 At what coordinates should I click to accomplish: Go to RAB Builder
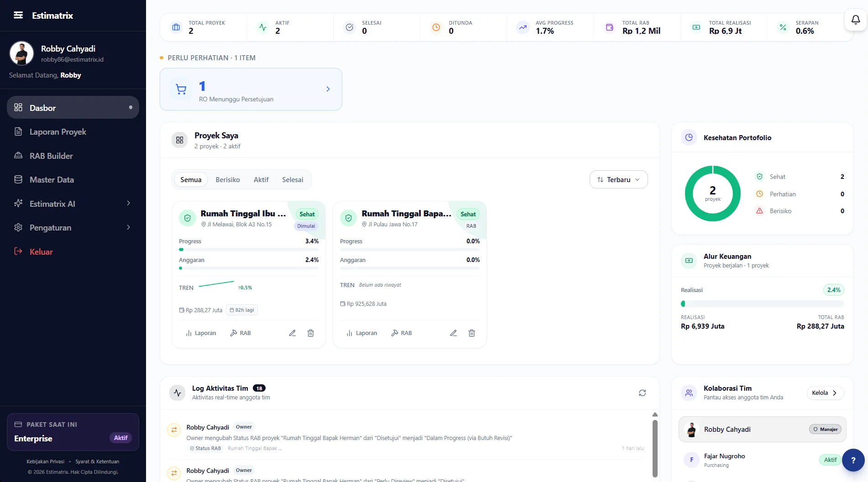[x=73, y=156]
